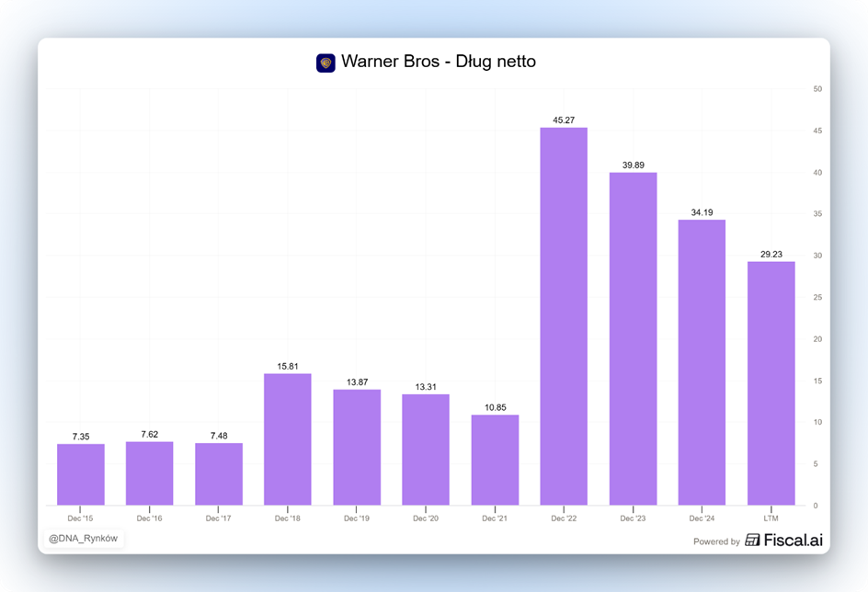The width and height of the screenshot is (868, 592).
Task: Select the Dec '17 bar at 7.48
Action: point(219,473)
